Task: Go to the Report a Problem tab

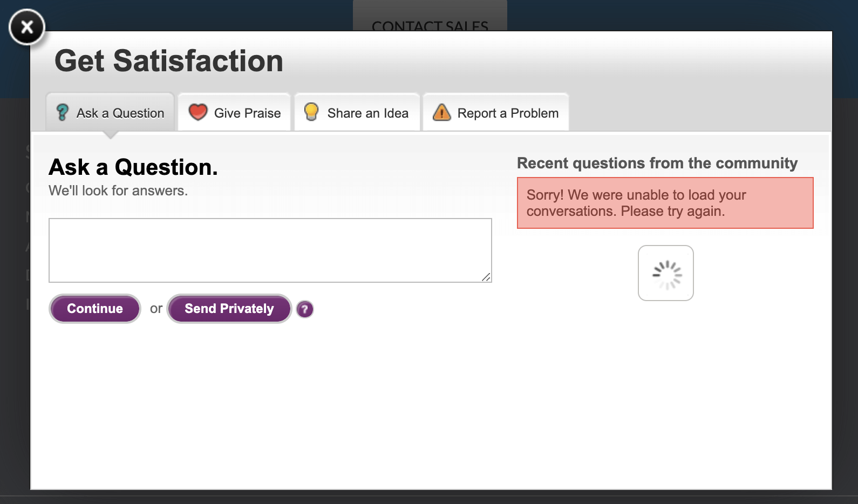Action: coord(496,112)
